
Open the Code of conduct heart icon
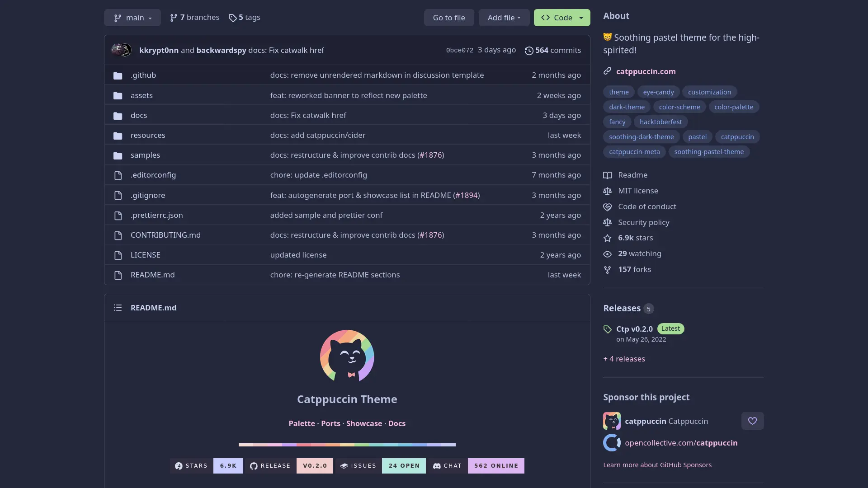pyautogui.click(x=607, y=207)
